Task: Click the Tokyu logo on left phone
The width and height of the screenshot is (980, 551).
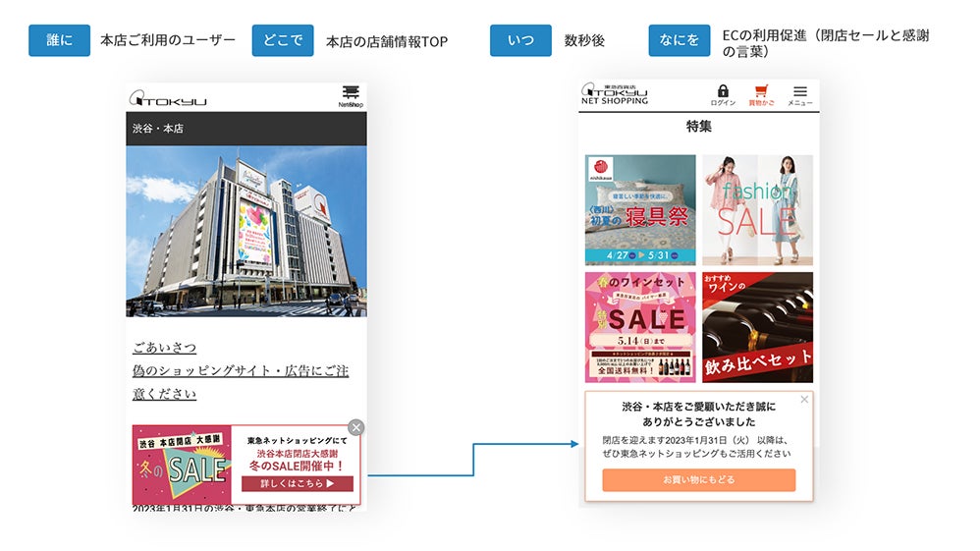Action: [x=168, y=99]
